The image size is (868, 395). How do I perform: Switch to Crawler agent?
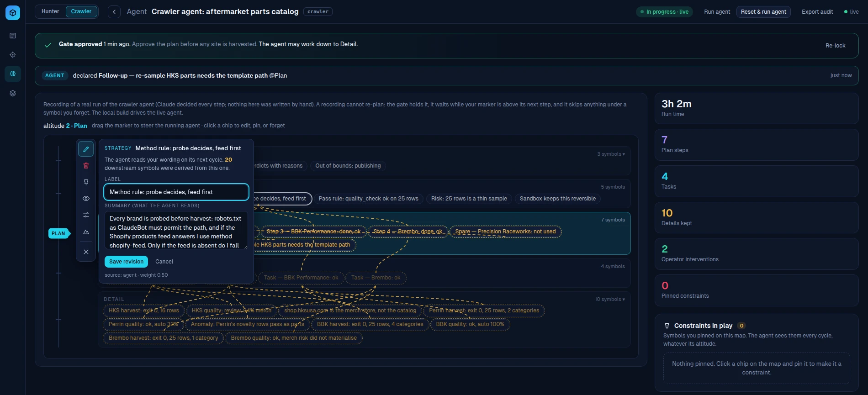pyautogui.click(x=81, y=11)
